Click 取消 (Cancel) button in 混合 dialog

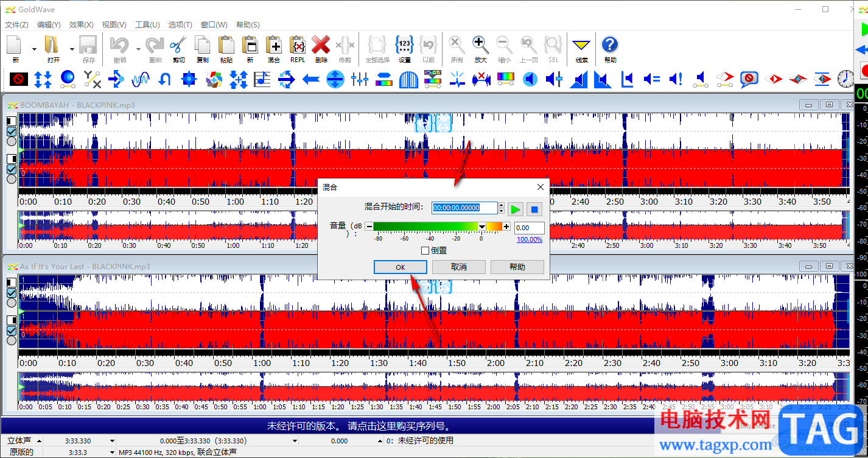click(x=459, y=267)
